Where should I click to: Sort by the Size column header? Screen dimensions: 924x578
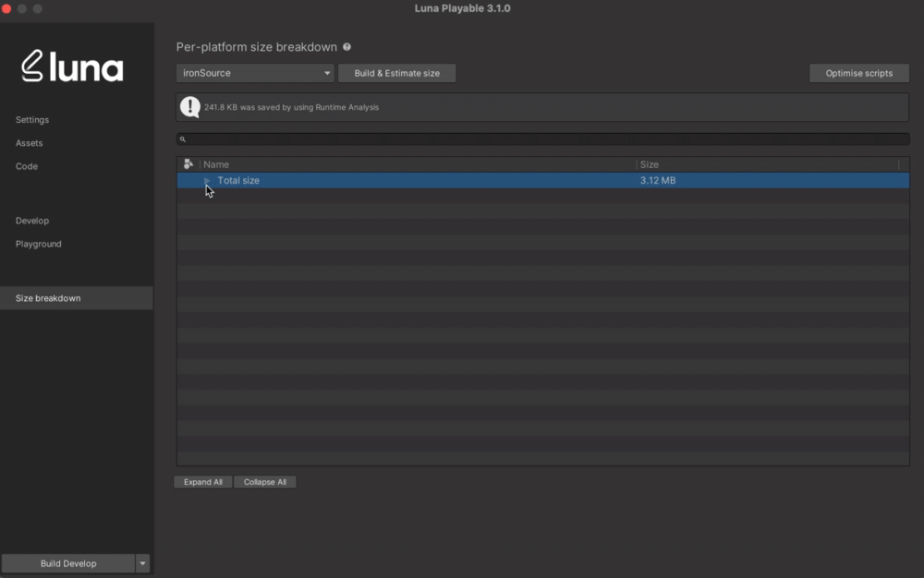pyautogui.click(x=768, y=164)
